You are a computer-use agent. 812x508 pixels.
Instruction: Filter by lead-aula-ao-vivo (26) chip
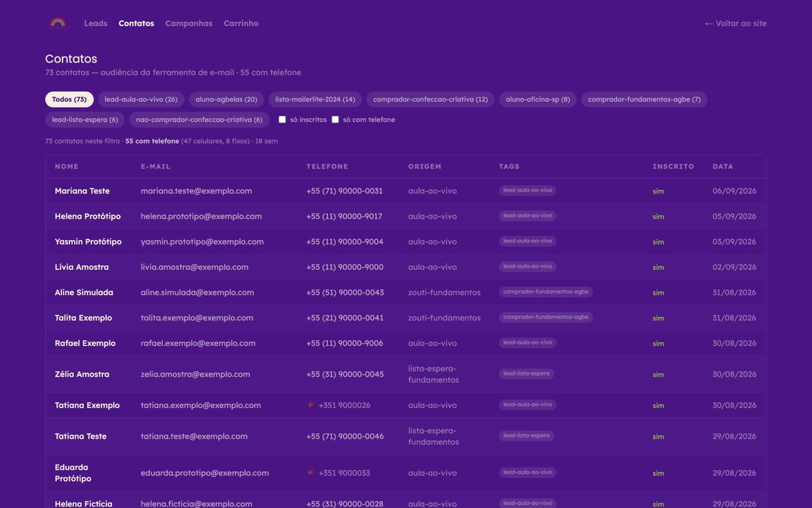(x=141, y=99)
